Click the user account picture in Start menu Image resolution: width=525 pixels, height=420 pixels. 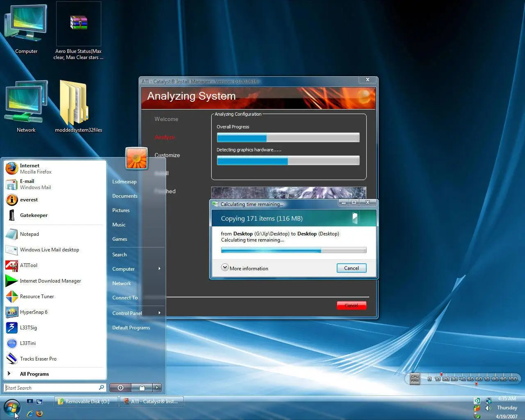(x=136, y=158)
